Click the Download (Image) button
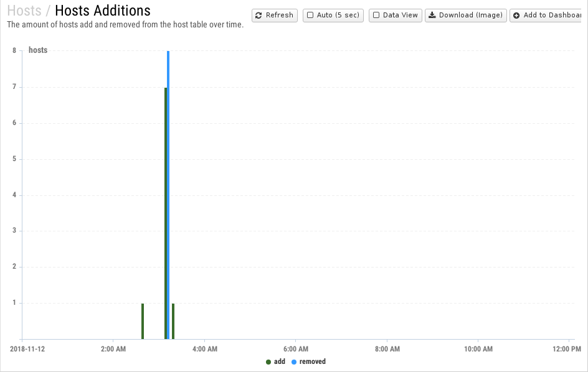 [x=466, y=16]
